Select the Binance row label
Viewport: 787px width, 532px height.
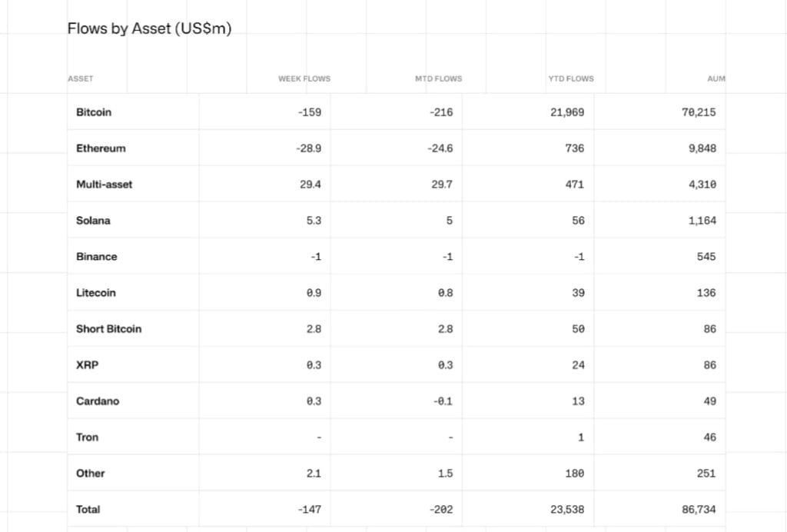coord(97,257)
